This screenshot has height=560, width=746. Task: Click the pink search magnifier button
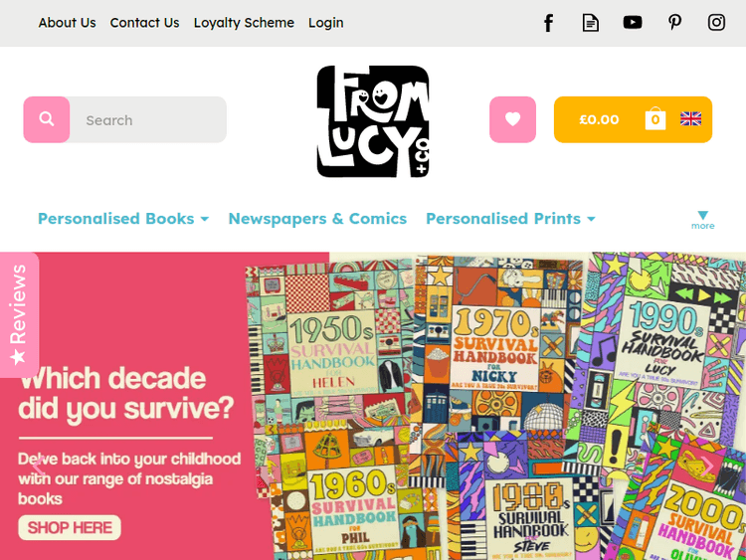point(47,119)
